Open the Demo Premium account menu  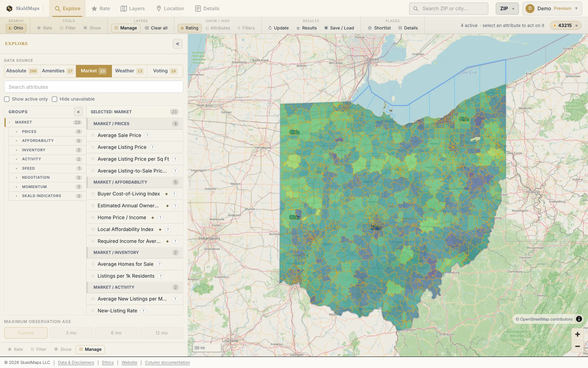(552, 9)
